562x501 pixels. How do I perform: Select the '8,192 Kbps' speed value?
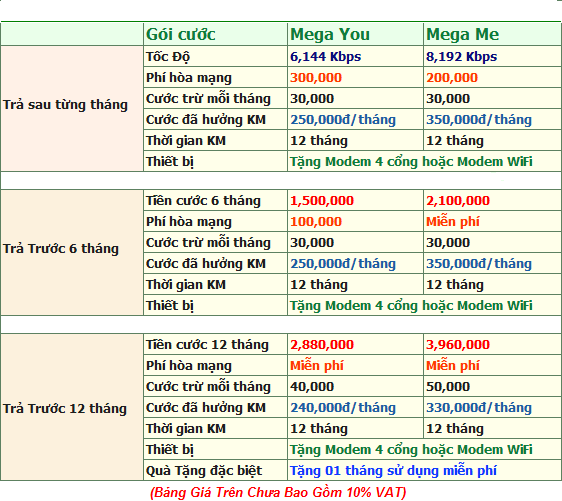461,57
